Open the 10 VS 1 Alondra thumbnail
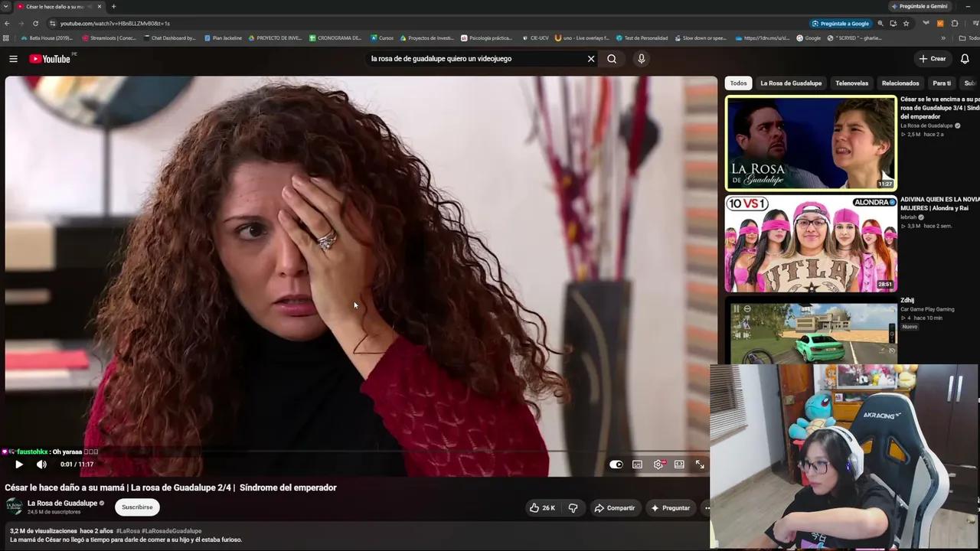Screen dimensions: 980x551 tap(811, 243)
